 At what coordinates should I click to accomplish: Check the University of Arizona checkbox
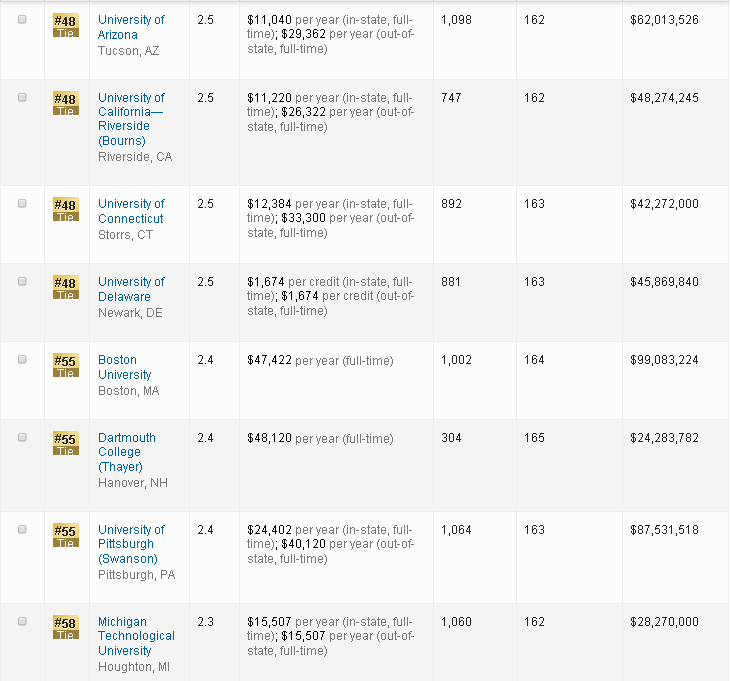point(23,20)
